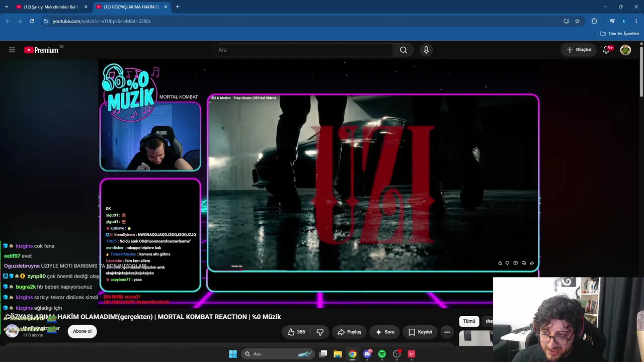The height and width of the screenshot is (362, 644).
Task: Start voice search with the microphone
Action: click(426, 50)
